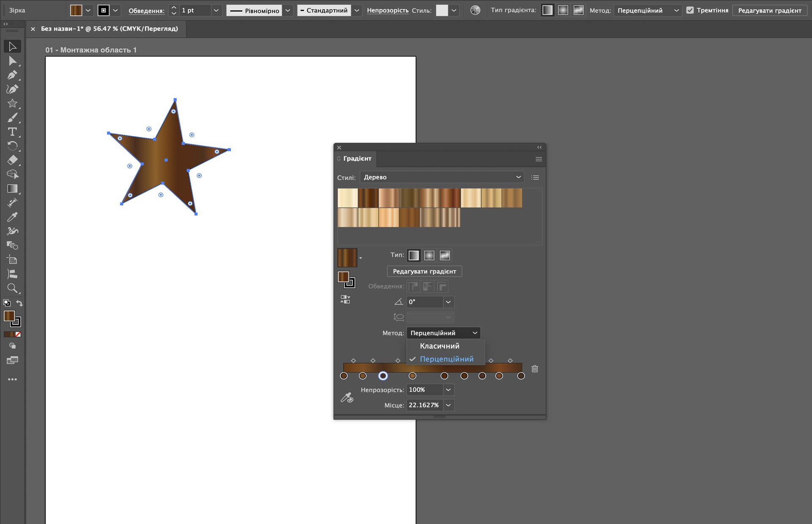
Task: Click Редагувати градієнт button in panel
Action: tap(424, 271)
